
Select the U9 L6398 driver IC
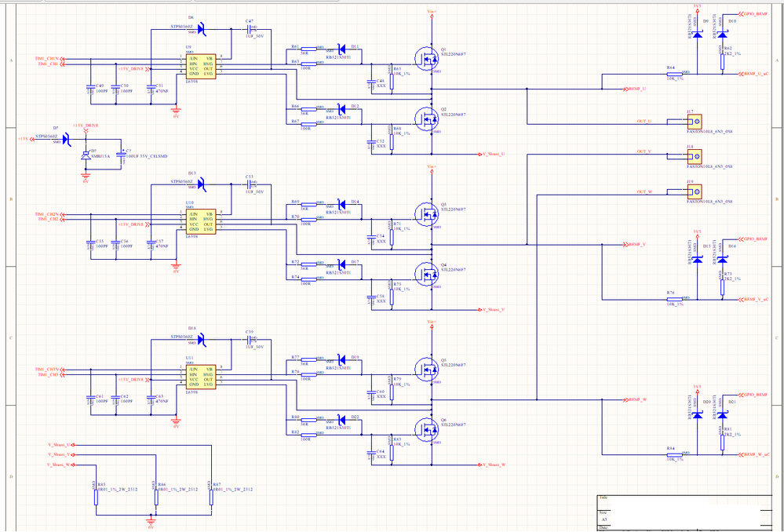click(x=201, y=67)
